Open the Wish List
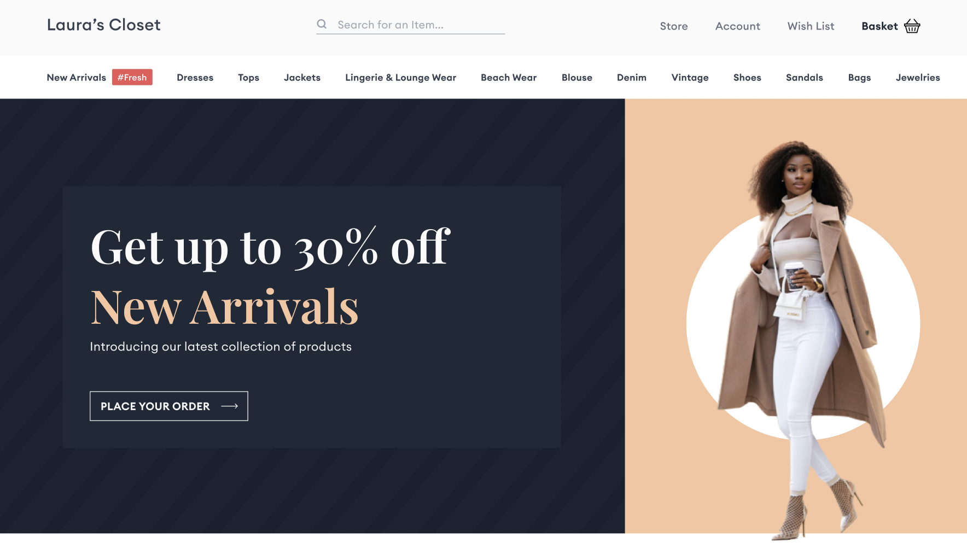The width and height of the screenshot is (967, 560). (811, 26)
